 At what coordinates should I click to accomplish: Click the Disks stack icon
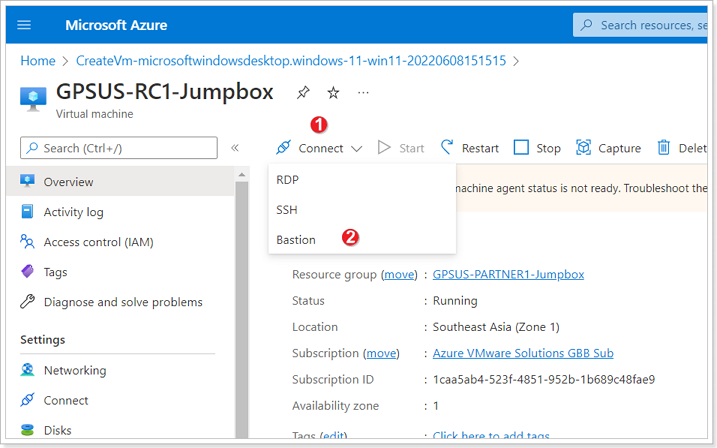pyautogui.click(x=27, y=430)
